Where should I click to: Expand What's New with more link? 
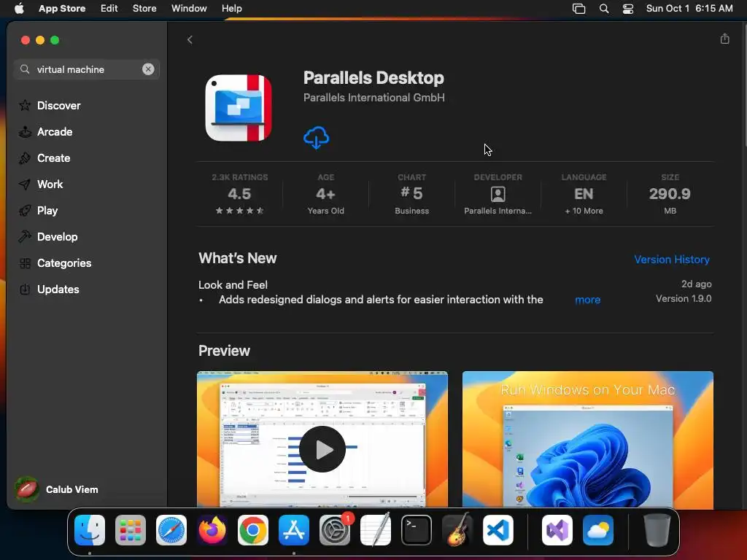pyautogui.click(x=587, y=300)
